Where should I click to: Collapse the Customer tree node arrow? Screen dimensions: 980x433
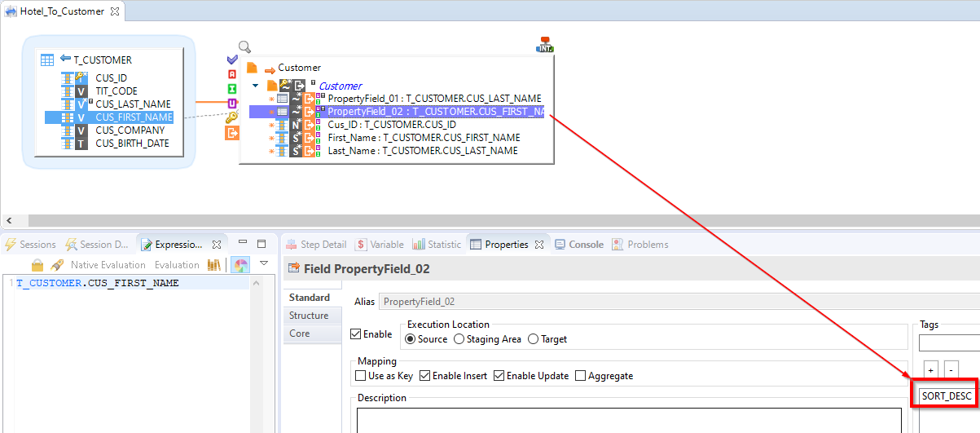pyautogui.click(x=255, y=86)
